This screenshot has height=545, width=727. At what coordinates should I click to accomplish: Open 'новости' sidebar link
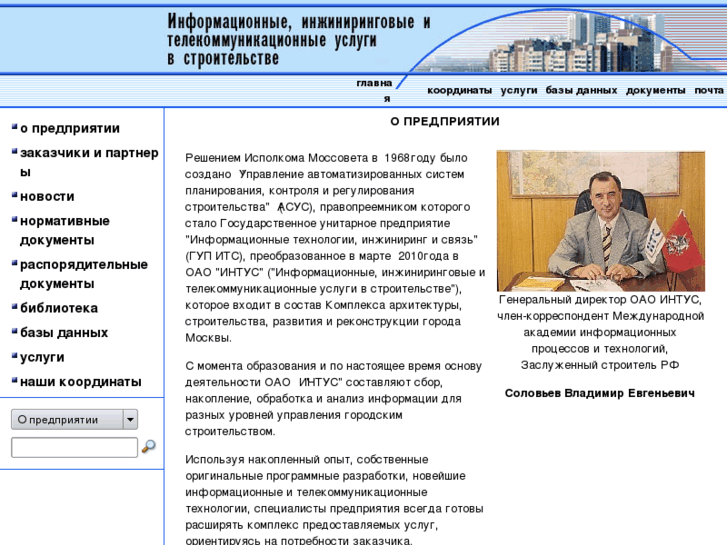[x=47, y=196]
